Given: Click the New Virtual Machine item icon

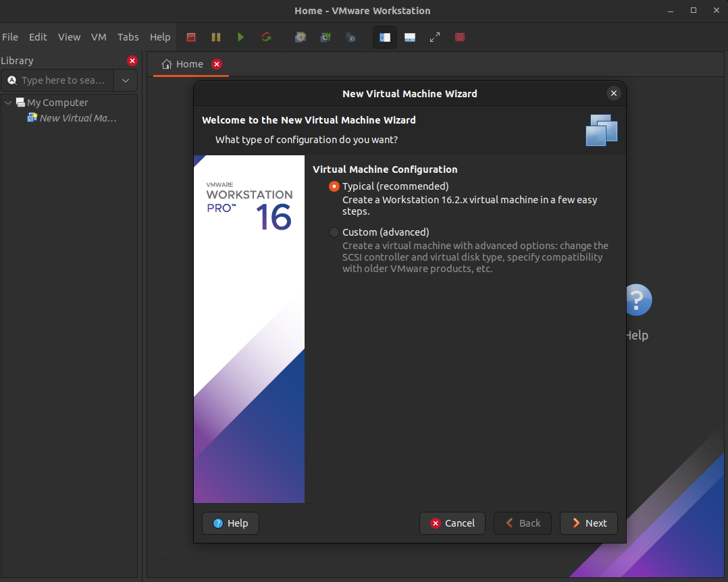Looking at the screenshot, I should 32,117.
